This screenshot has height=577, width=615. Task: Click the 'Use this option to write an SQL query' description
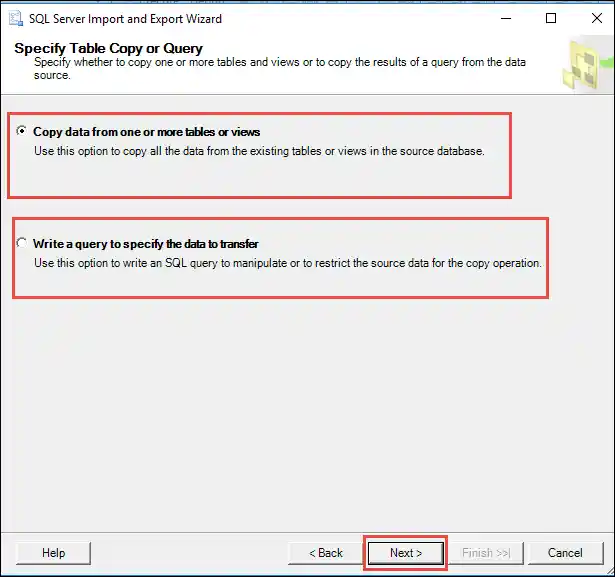point(288,263)
